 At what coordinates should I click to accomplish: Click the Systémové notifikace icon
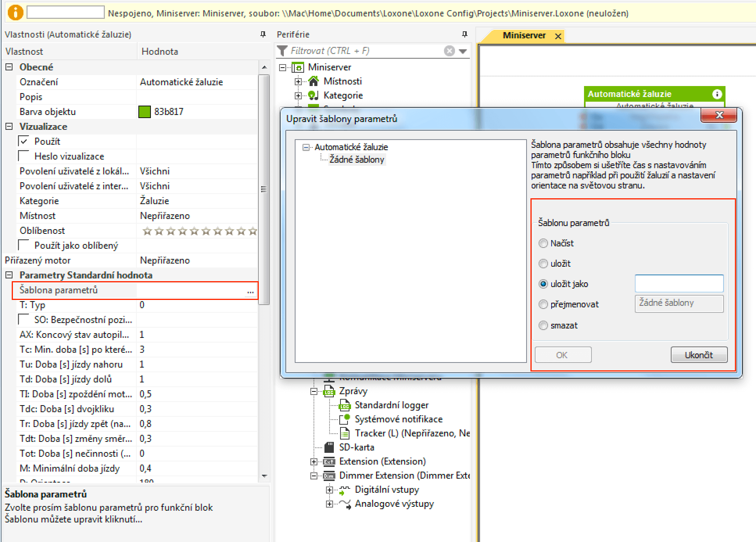point(346,419)
